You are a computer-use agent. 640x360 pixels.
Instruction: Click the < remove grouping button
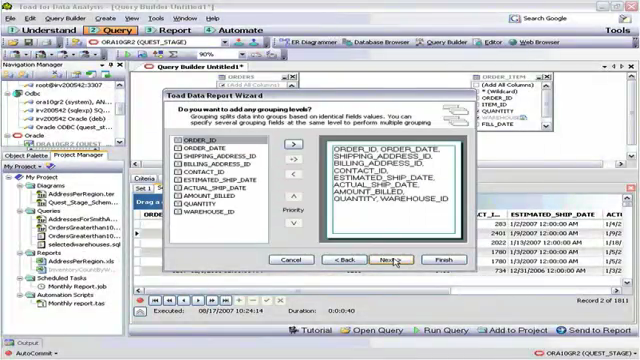coord(293,174)
